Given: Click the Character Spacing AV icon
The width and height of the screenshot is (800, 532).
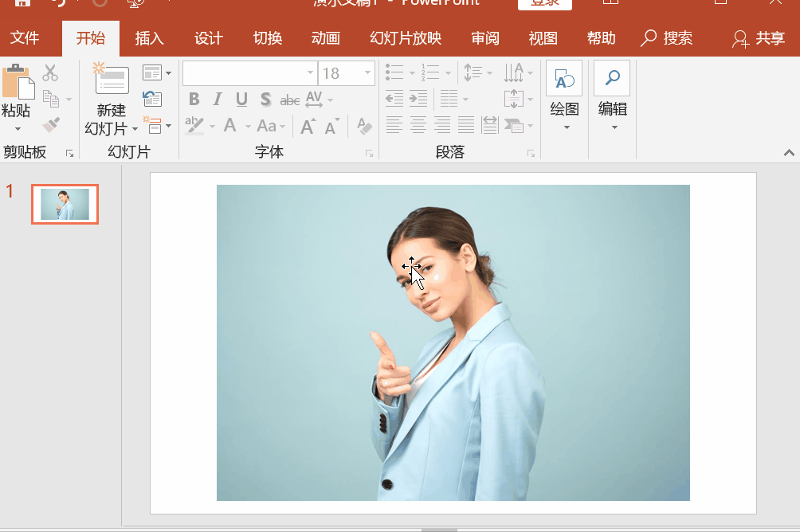Looking at the screenshot, I should pyautogui.click(x=314, y=99).
